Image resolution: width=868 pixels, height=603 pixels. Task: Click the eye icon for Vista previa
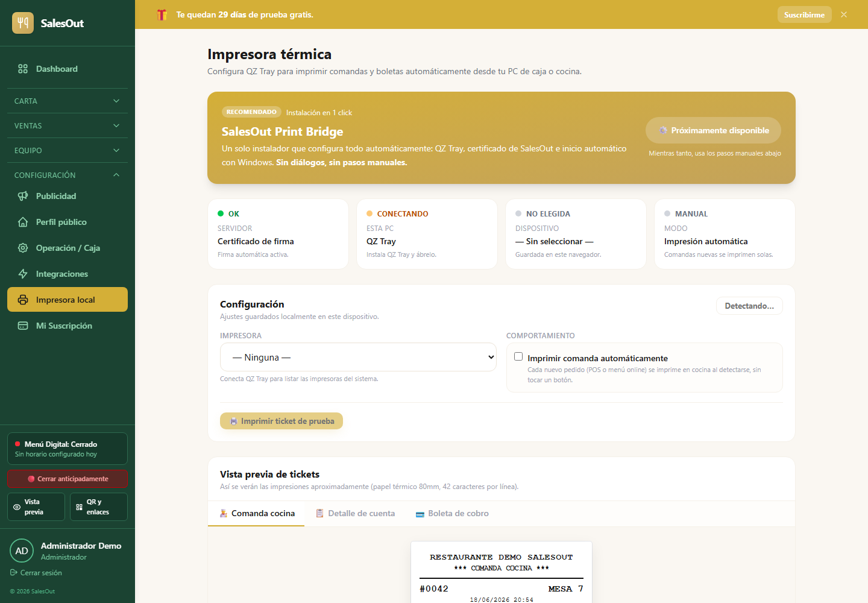pos(17,507)
